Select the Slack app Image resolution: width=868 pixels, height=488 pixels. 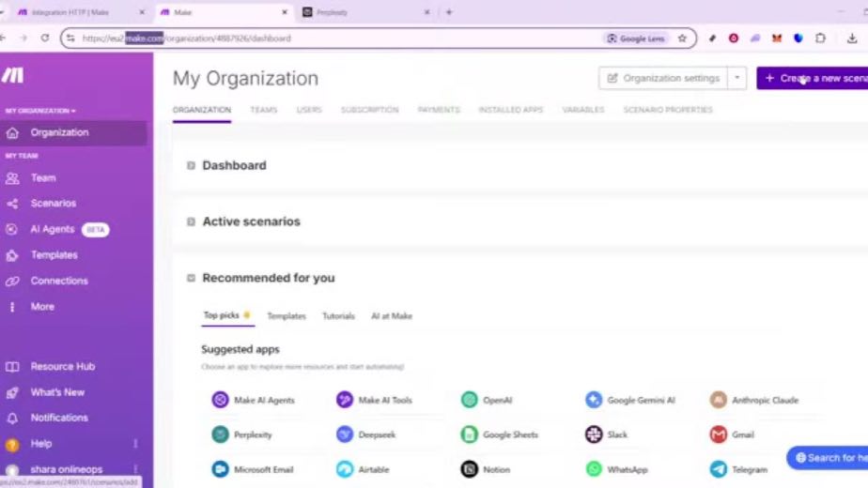point(607,435)
